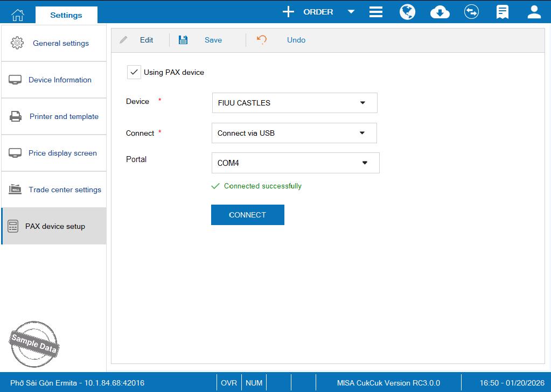Viewport: 551px width, 392px height.
Task: Click the home icon in top bar
Action: [x=18, y=15]
